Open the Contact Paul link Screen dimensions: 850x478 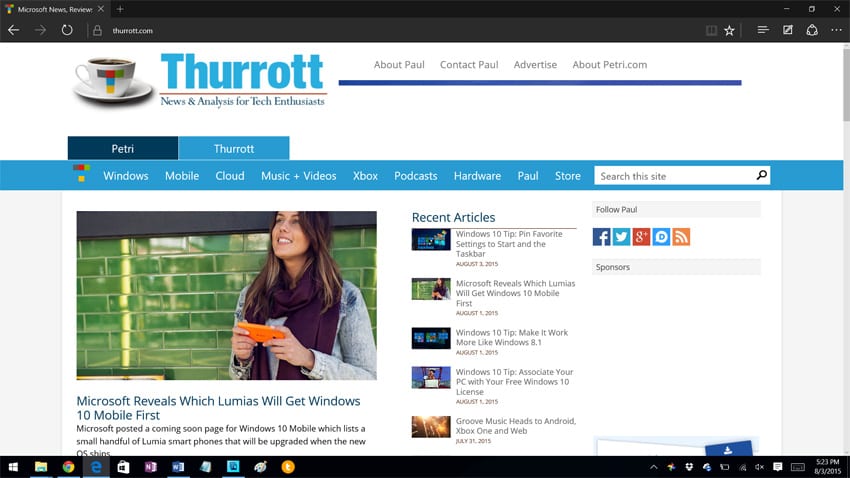[469, 64]
